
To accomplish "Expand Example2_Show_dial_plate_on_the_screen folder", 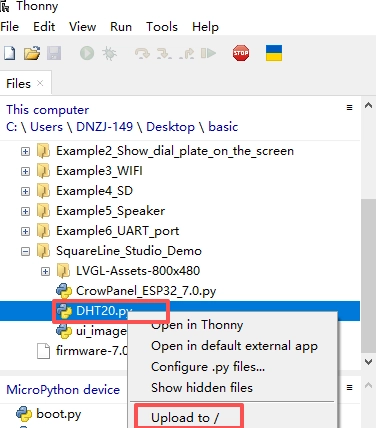I will (x=25, y=152).
